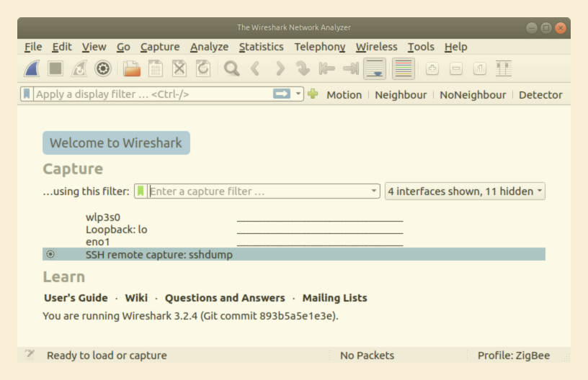Select the eno1 interface

point(97,242)
